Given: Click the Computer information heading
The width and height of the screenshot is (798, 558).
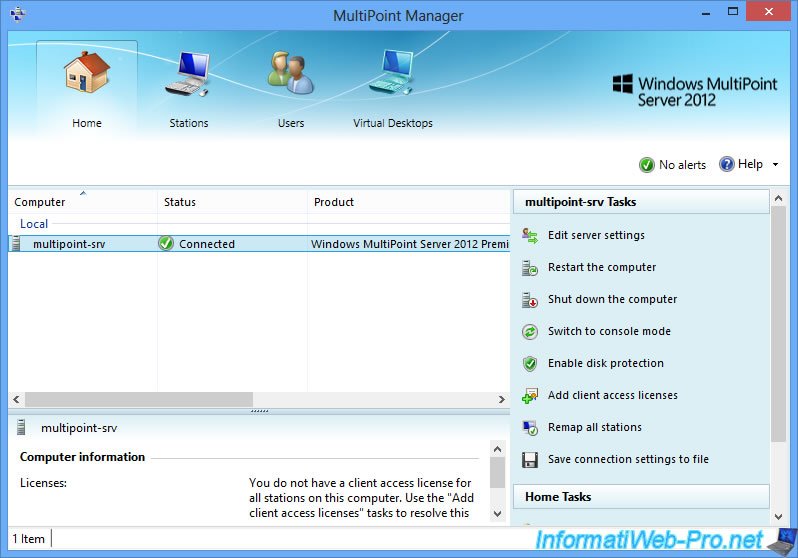Looking at the screenshot, I should 82,457.
